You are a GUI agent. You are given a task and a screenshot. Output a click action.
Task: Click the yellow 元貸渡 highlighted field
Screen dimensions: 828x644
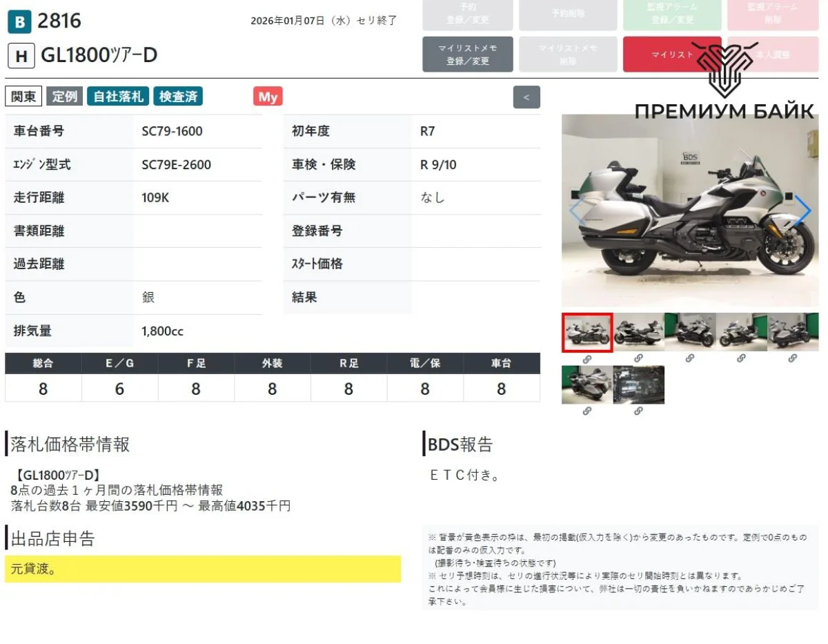point(202,569)
